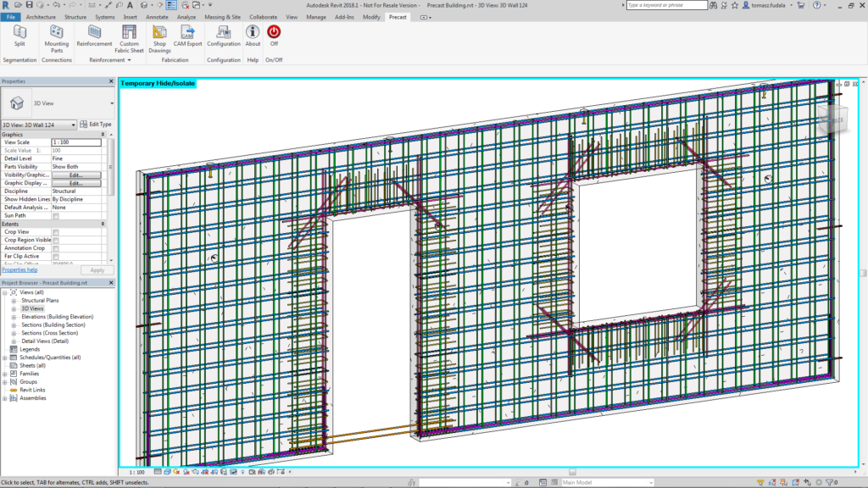
Task: Open the Properties help link
Action: click(x=19, y=269)
